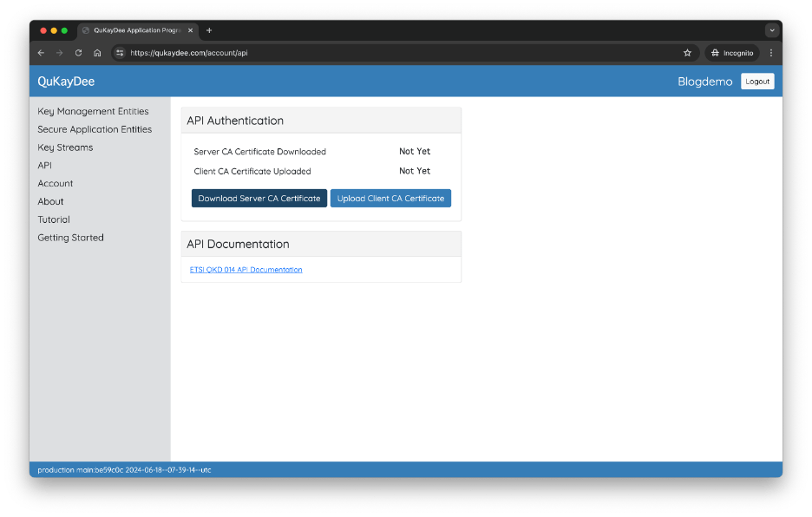This screenshot has width=812, height=517.
Task: Select Key Streams in the sidebar
Action: 65,147
